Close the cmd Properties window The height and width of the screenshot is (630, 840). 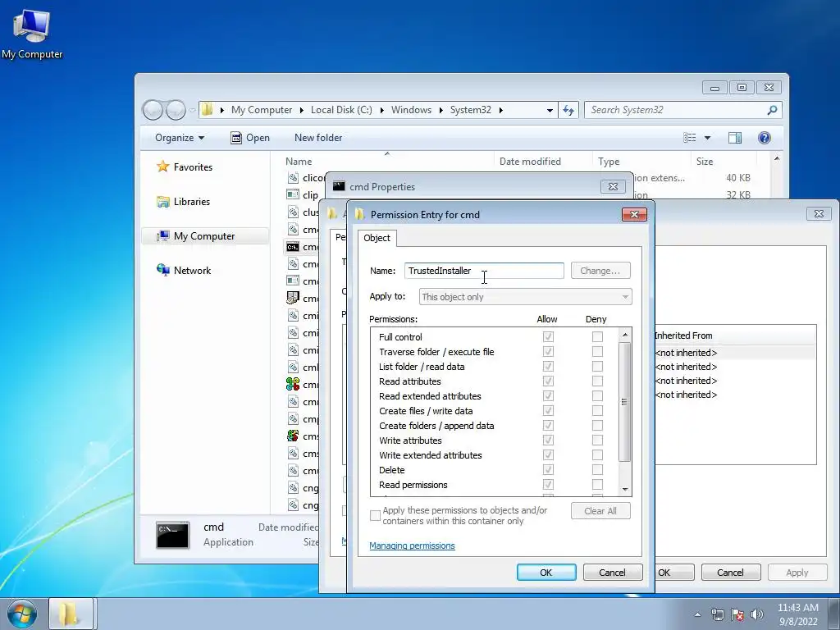(613, 186)
